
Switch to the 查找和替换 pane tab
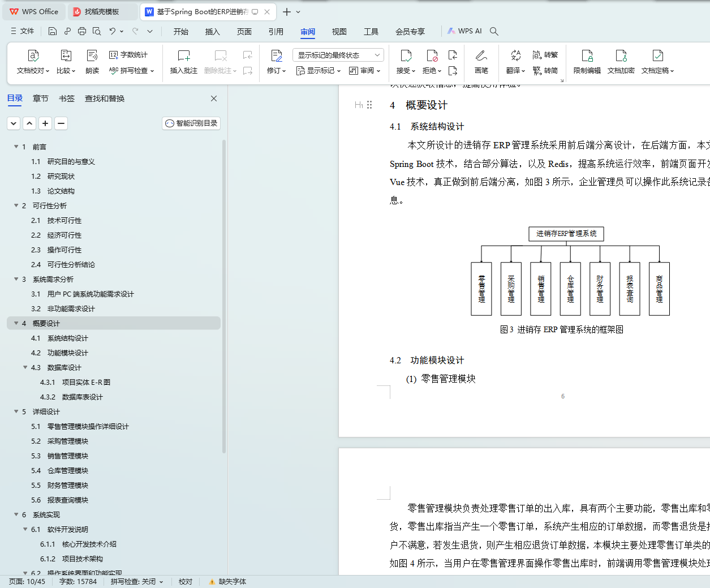pyautogui.click(x=105, y=98)
